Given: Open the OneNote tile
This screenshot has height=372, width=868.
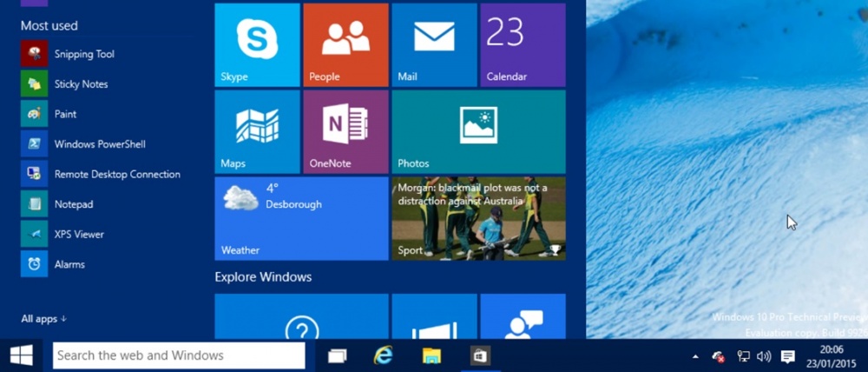Looking at the screenshot, I should click(345, 132).
